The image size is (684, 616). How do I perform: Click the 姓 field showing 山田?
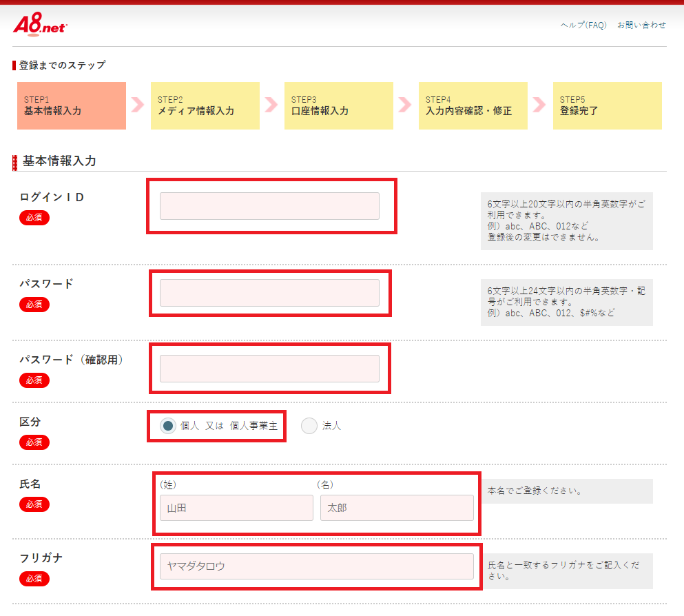coord(236,508)
